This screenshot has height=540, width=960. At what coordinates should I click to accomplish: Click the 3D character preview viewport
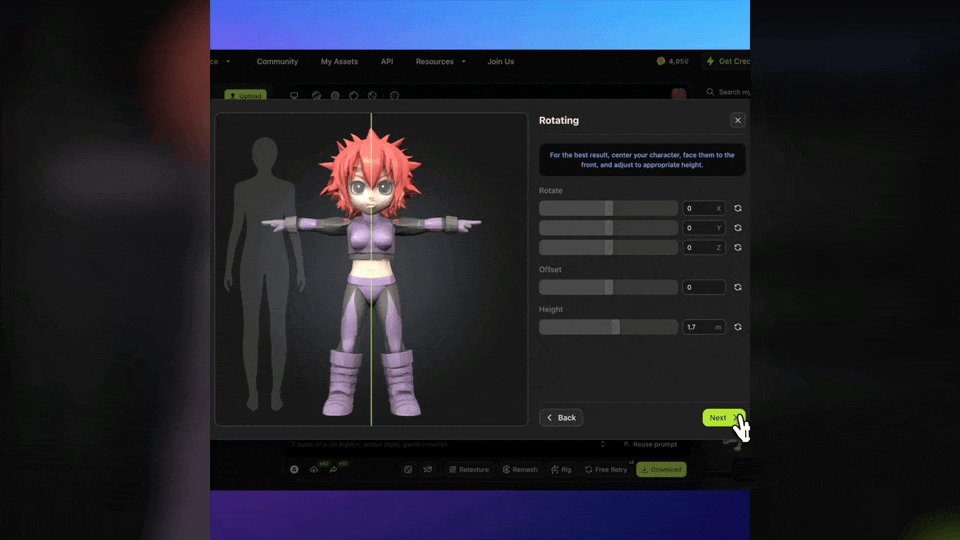point(371,269)
